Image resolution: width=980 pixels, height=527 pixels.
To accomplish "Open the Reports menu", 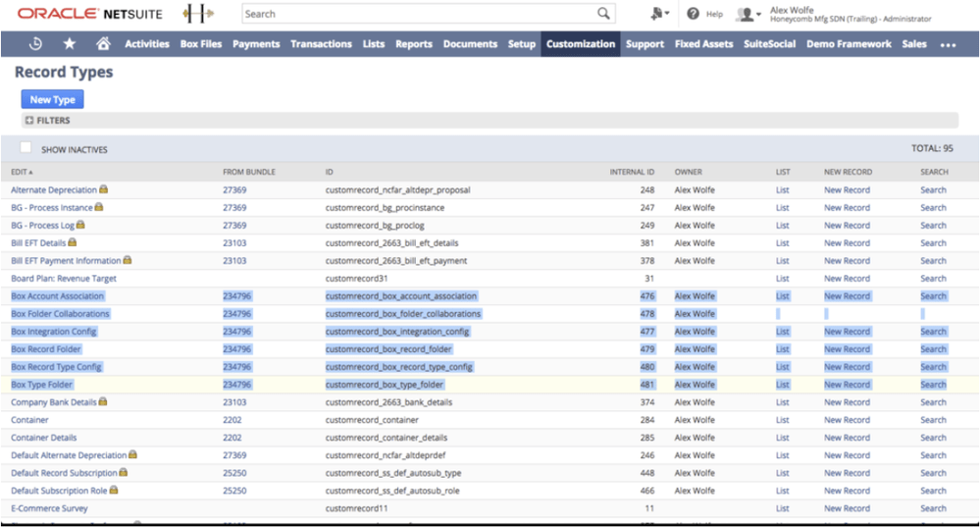I will [414, 44].
